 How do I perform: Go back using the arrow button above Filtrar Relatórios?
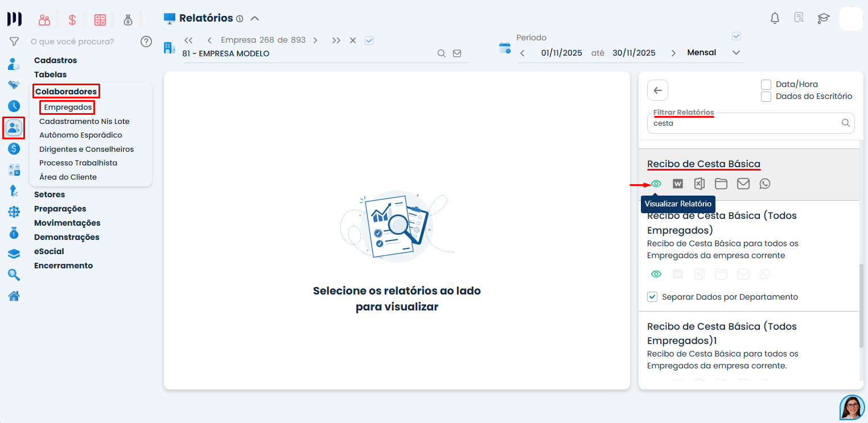point(657,90)
